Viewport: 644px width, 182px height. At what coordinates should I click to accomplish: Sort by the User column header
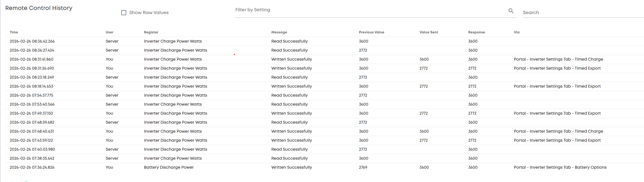pos(110,32)
